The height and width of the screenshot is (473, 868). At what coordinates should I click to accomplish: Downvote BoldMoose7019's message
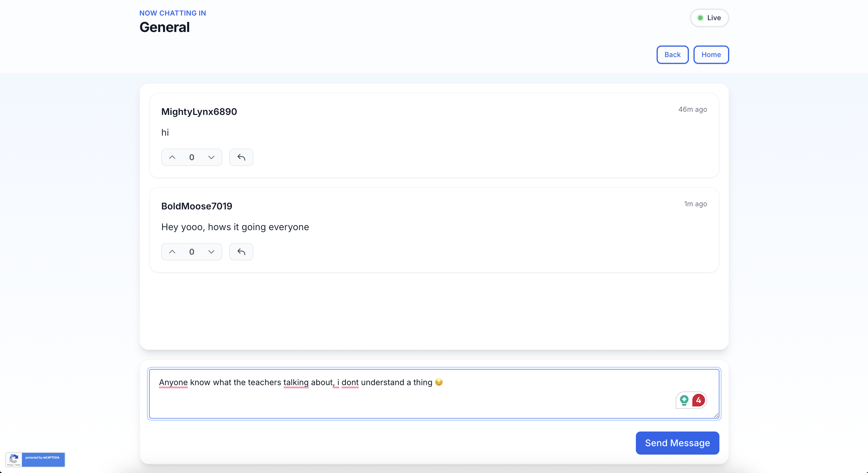point(211,251)
